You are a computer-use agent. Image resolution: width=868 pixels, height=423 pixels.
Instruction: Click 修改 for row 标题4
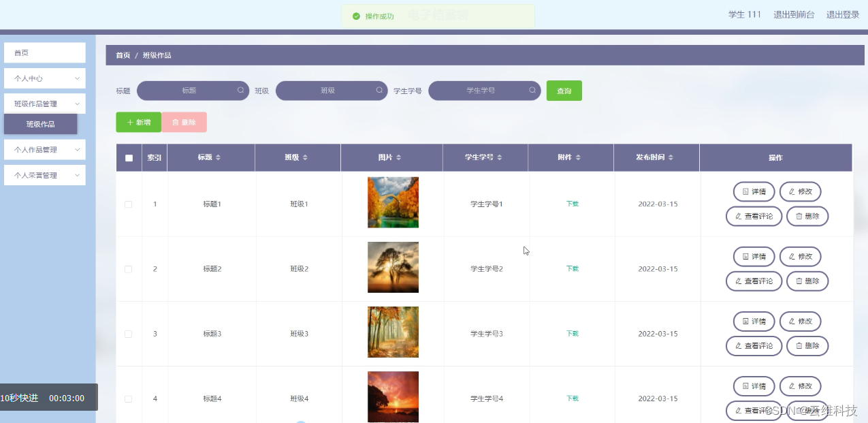coord(800,386)
